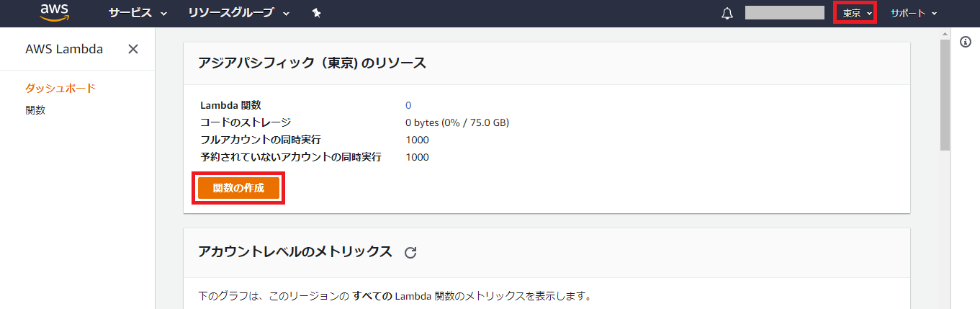Open the 東京 region dropdown

[x=858, y=13]
